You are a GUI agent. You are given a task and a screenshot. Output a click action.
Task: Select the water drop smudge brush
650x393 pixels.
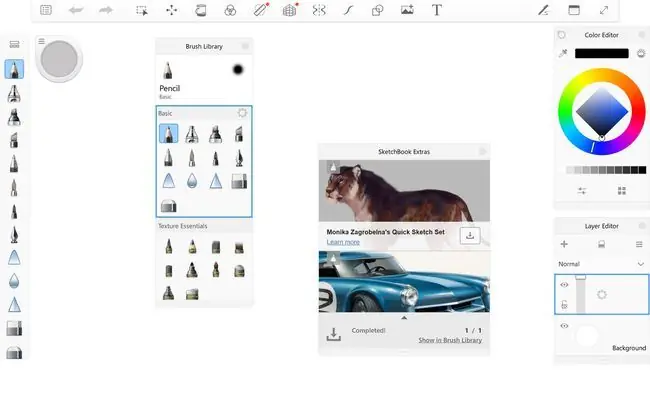point(192,181)
